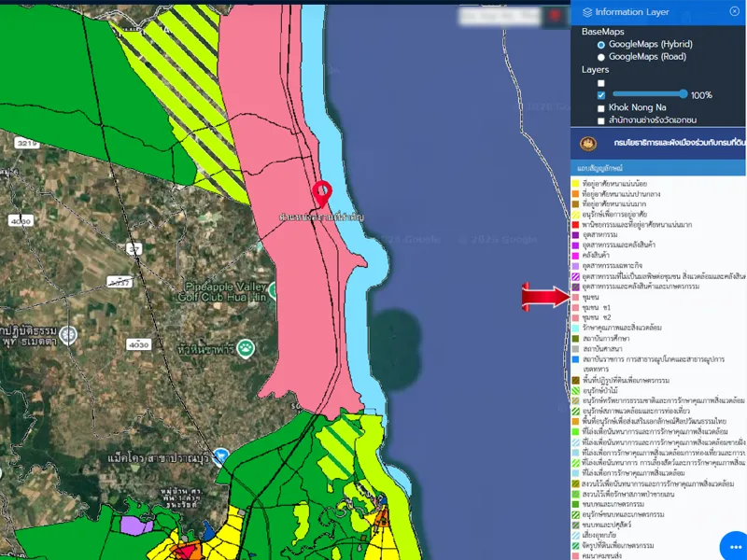Select GoogleMaps (Road) basemap

(x=601, y=57)
